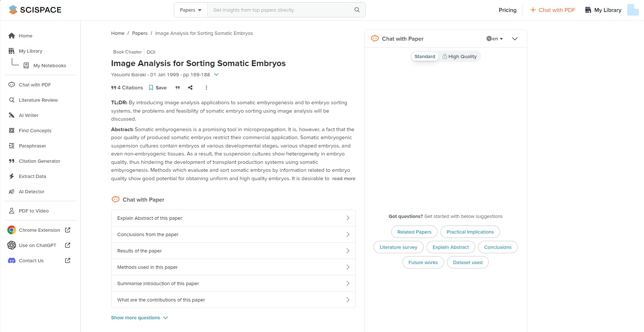Viewport: 644px width, 332px height.
Task: Click the search magnifier icon
Action: tap(357, 10)
